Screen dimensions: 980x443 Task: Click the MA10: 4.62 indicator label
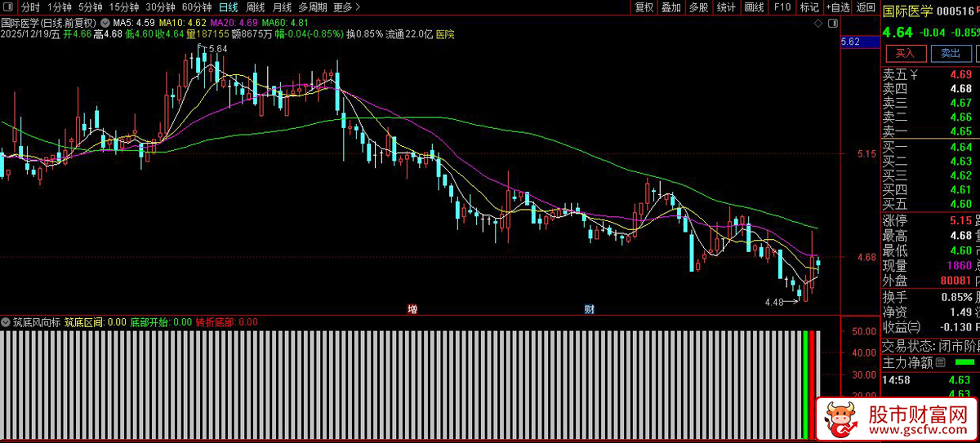click(x=182, y=23)
